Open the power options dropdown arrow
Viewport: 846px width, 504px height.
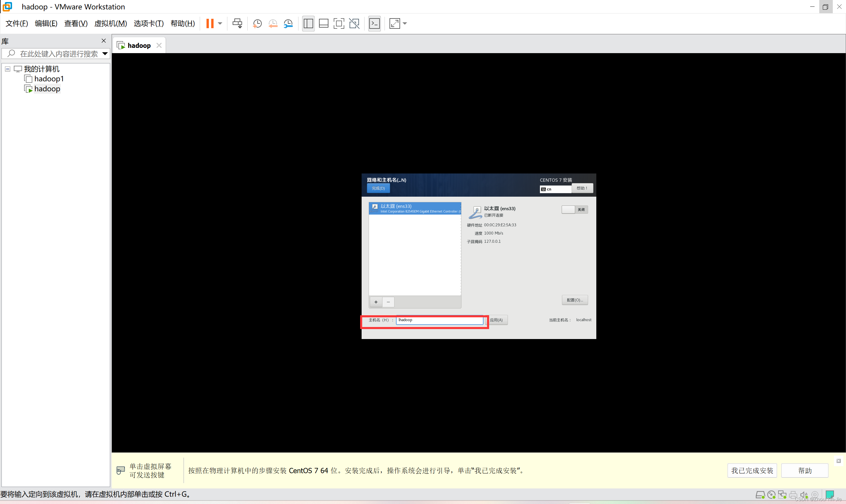point(220,23)
